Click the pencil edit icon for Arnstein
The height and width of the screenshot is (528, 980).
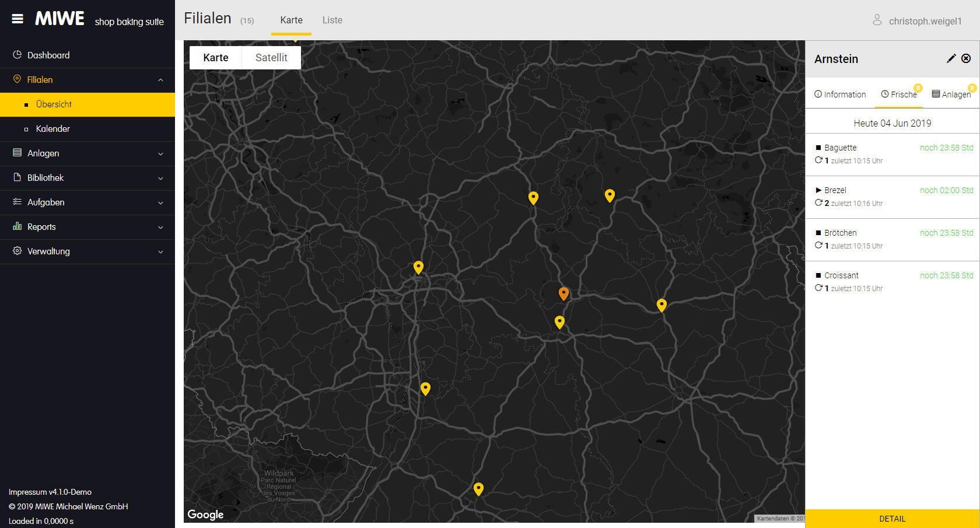[951, 58]
